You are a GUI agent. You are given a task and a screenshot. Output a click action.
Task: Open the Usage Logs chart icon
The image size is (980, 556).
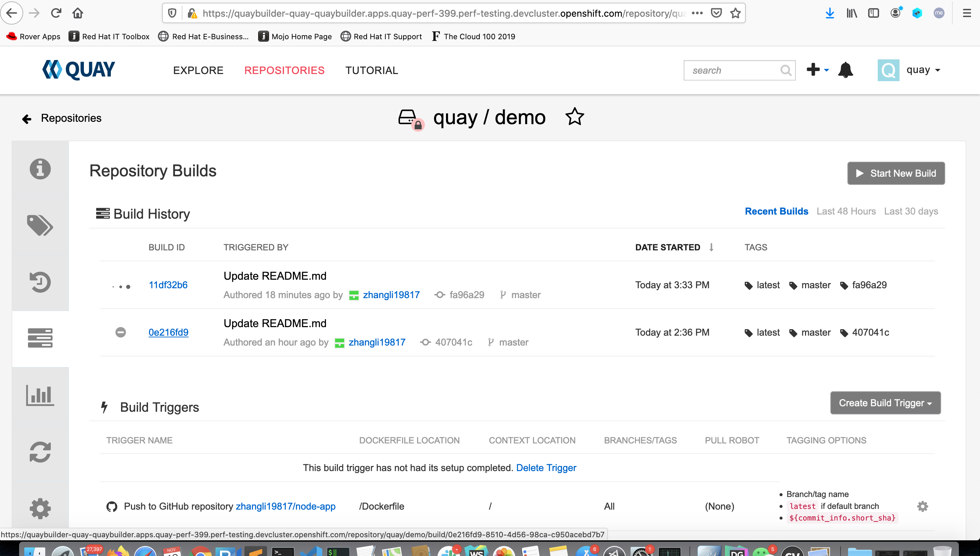(40, 395)
